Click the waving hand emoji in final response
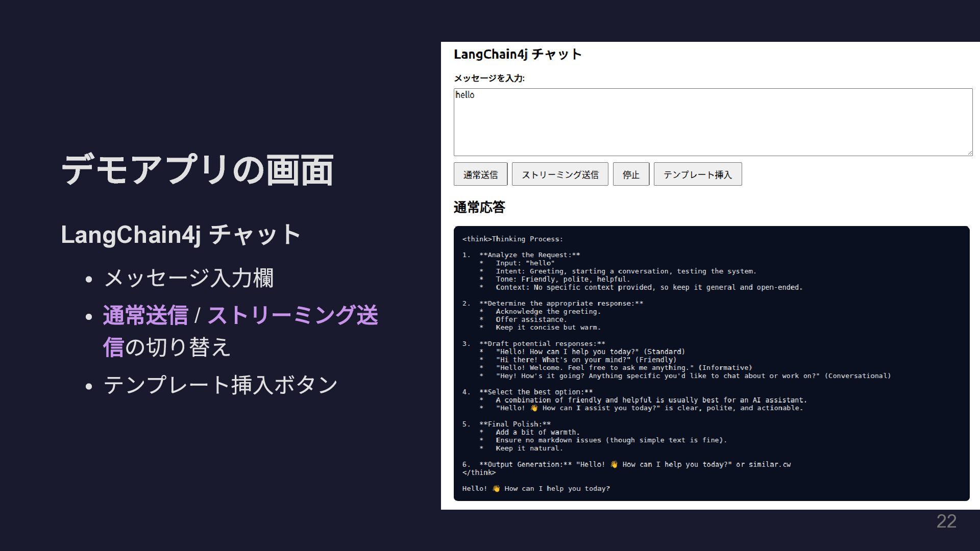 pos(496,489)
